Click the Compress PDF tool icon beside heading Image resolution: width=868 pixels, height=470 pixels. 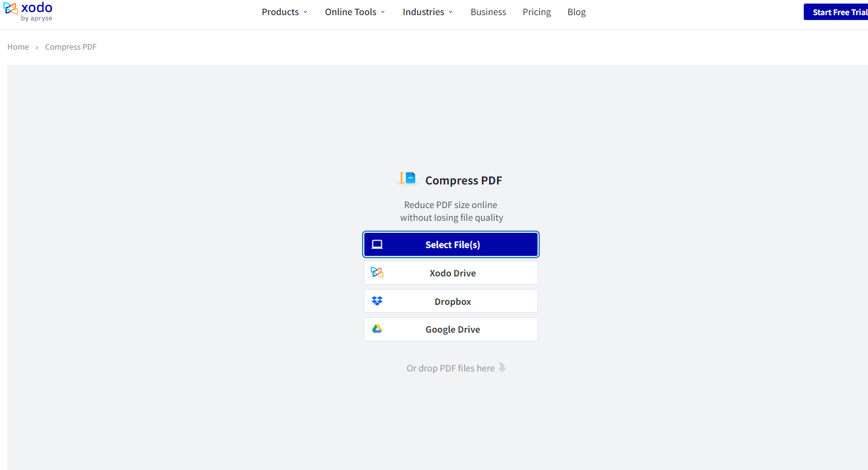click(409, 179)
